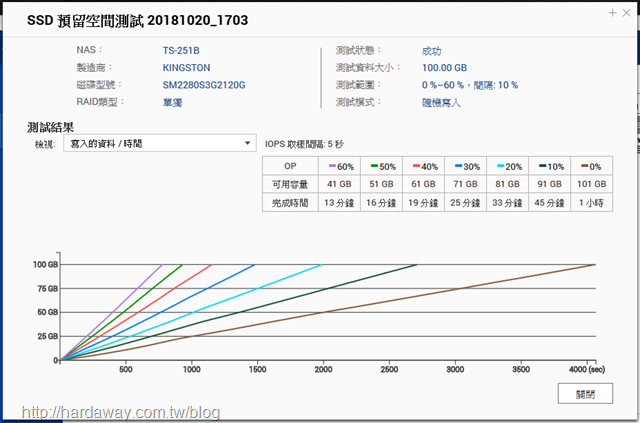Click the 1000 x-axis tick label
The height and width of the screenshot is (423, 640).
(191, 370)
